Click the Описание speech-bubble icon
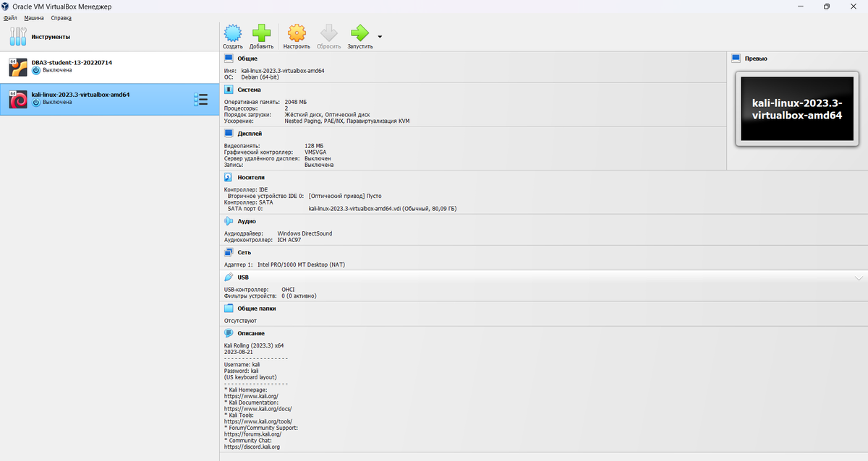This screenshot has width=868, height=461. pos(229,333)
